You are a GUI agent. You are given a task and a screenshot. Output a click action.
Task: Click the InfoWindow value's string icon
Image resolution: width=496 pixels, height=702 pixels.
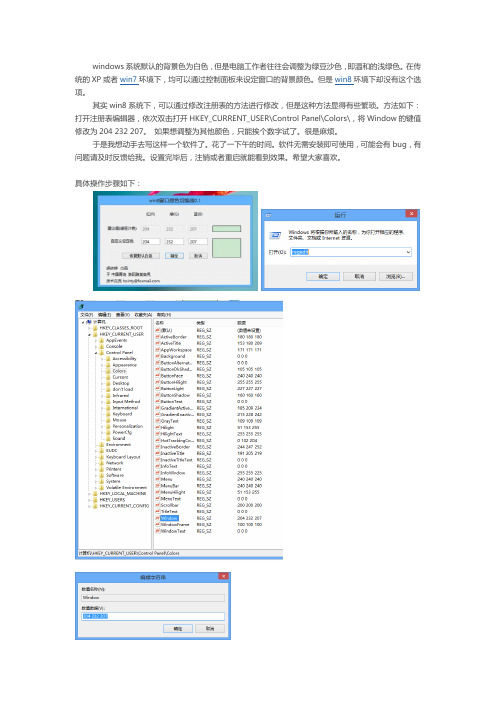pyautogui.click(x=158, y=473)
